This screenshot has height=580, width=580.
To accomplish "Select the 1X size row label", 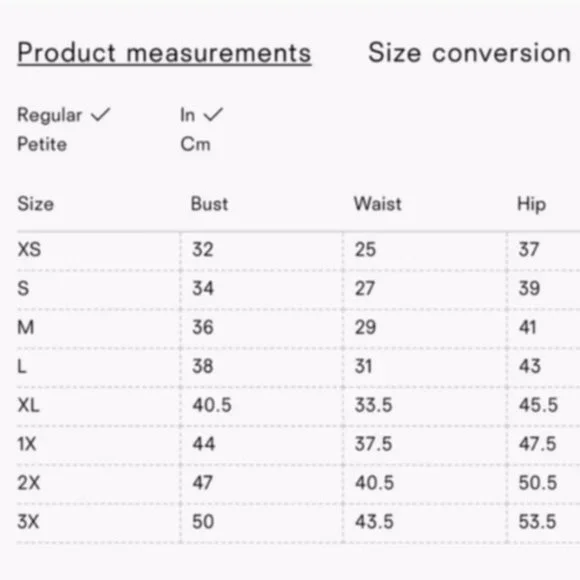I will (27, 444).
